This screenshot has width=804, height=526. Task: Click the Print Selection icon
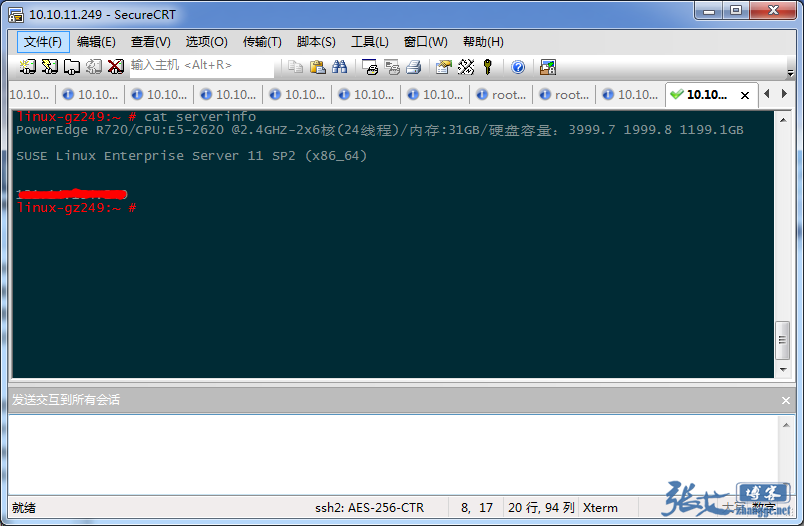pos(392,67)
